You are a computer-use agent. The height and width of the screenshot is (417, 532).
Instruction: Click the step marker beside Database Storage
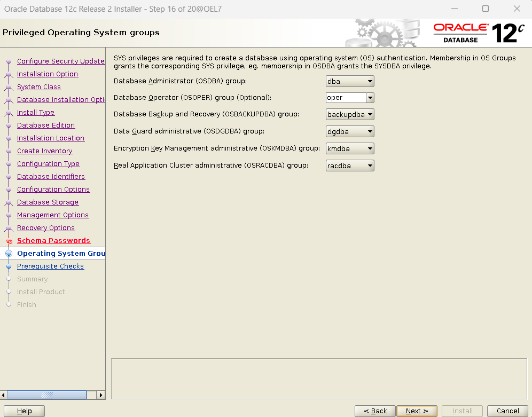(x=9, y=203)
